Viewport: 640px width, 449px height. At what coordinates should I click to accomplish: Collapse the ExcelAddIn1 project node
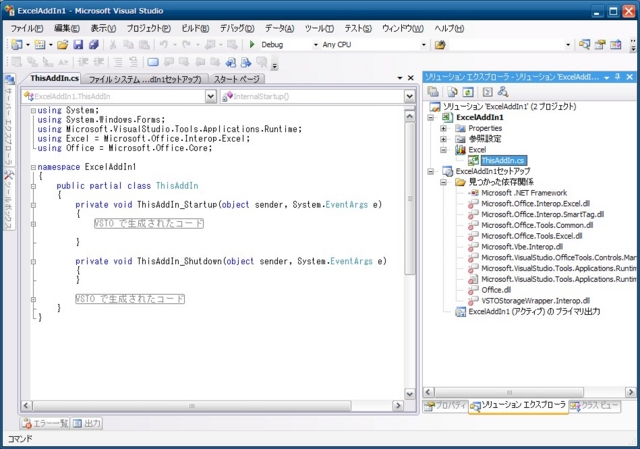click(x=431, y=118)
